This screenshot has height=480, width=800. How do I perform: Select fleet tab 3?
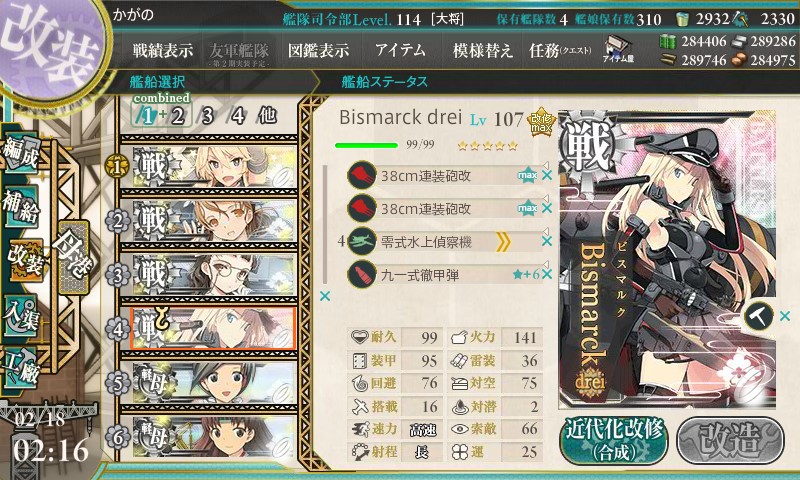point(207,116)
